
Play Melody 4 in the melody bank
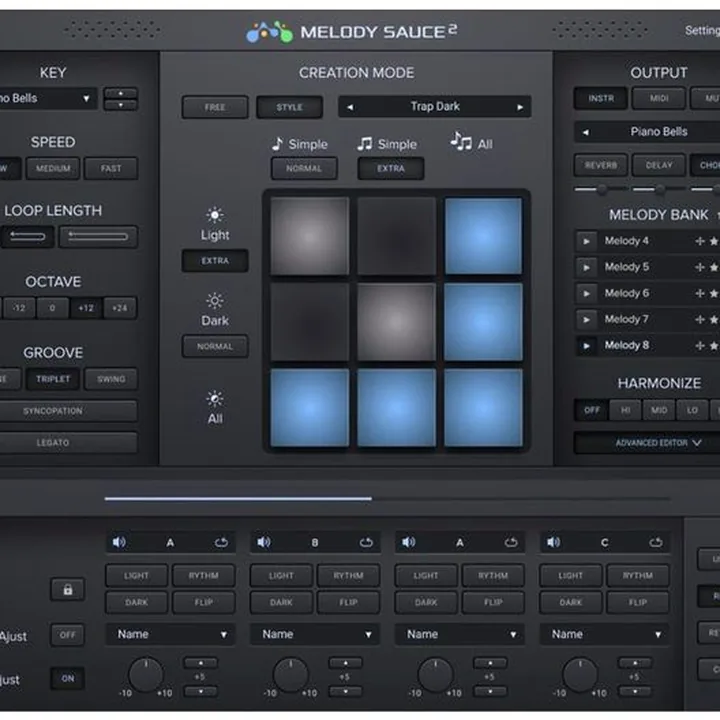pos(586,241)
